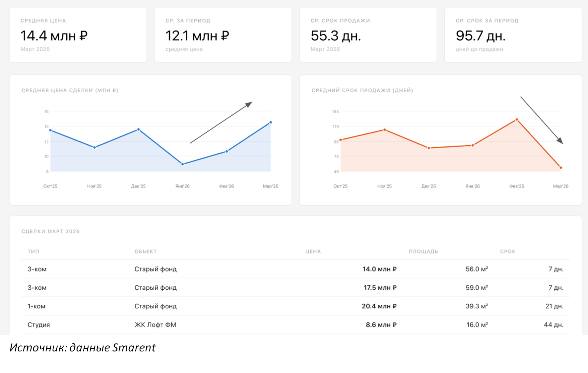The height and width of the screenshot is (373, 588).
Task: Select the 1-ком type cell
Action: coord(36,306)
